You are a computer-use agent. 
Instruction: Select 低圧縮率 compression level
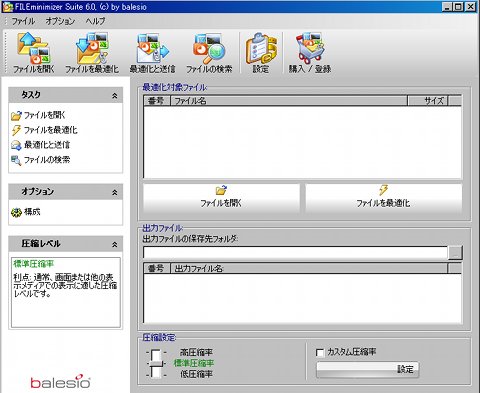[x=196, y=374]
